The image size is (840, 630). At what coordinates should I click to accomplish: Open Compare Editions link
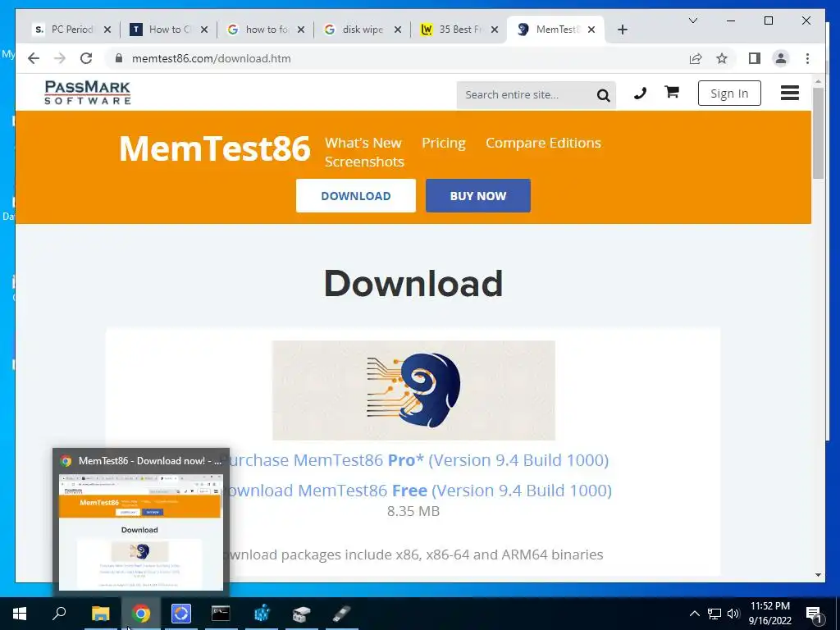[x=543, y=143]
